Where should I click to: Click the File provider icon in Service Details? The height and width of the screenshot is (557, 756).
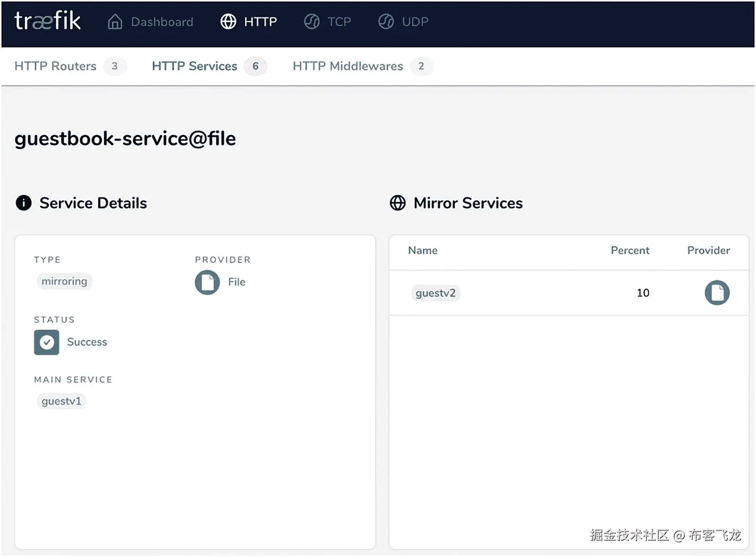point(207,282)
